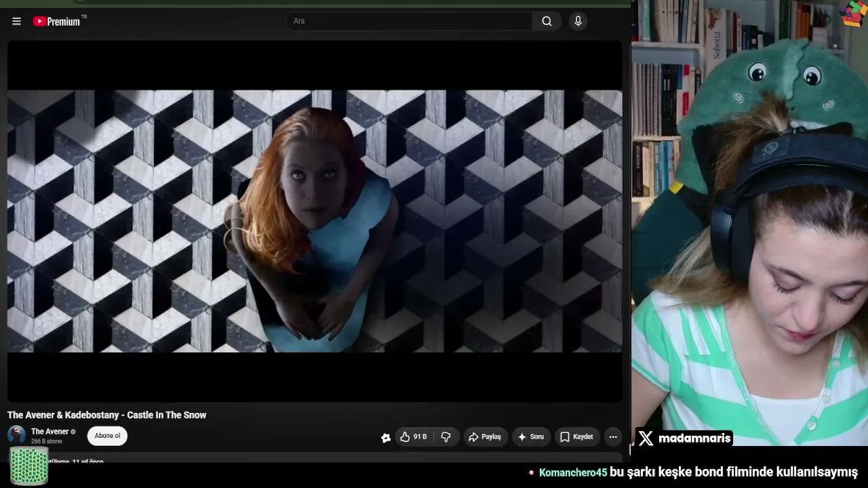This screenshot has width=868, height=488.
Task: Dislike the video with thumbs-down
Action: (446, 437)
